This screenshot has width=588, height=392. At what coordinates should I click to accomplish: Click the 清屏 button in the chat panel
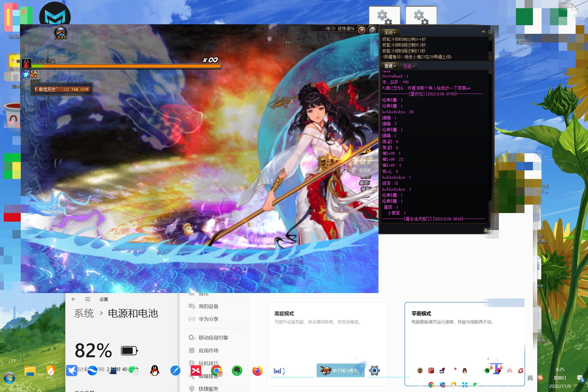pos(487,230)
